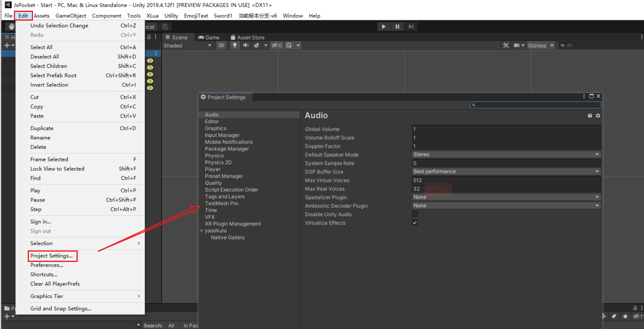Click Audio panel gear preset icon
Image resolution: width=644 pixels, height=329 pixels.
pyautogui.click(x=598, y=115)
